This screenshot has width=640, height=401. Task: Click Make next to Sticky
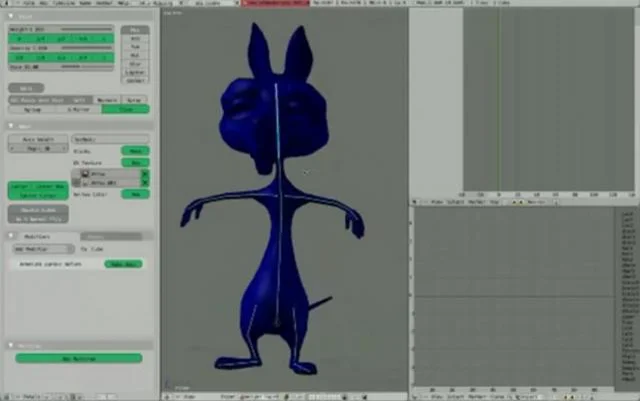pyautogui.click(x=136, y=151)
